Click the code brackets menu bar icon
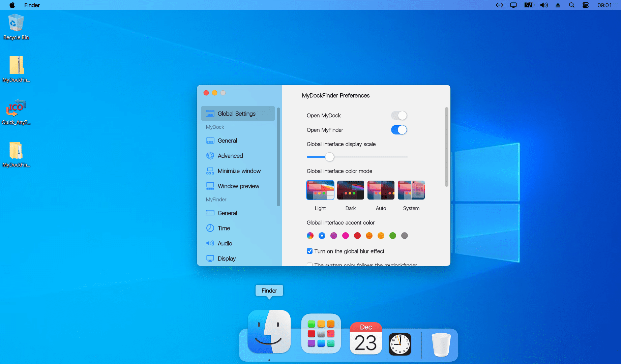This screenshot has width=621, height=364. (500, 5)
